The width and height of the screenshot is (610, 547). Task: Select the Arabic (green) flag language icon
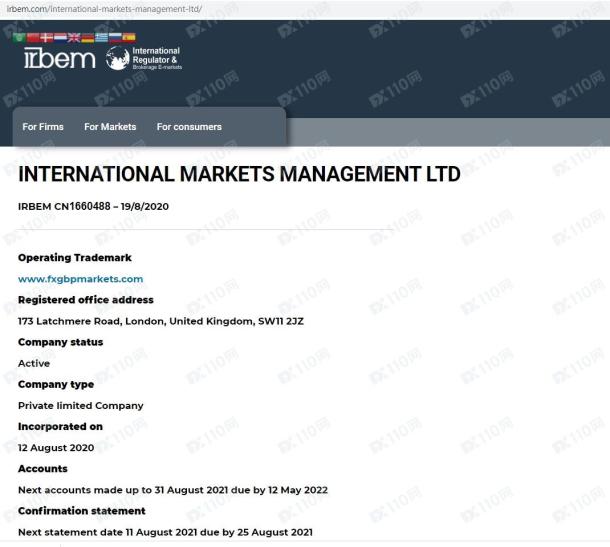(19, 37)
